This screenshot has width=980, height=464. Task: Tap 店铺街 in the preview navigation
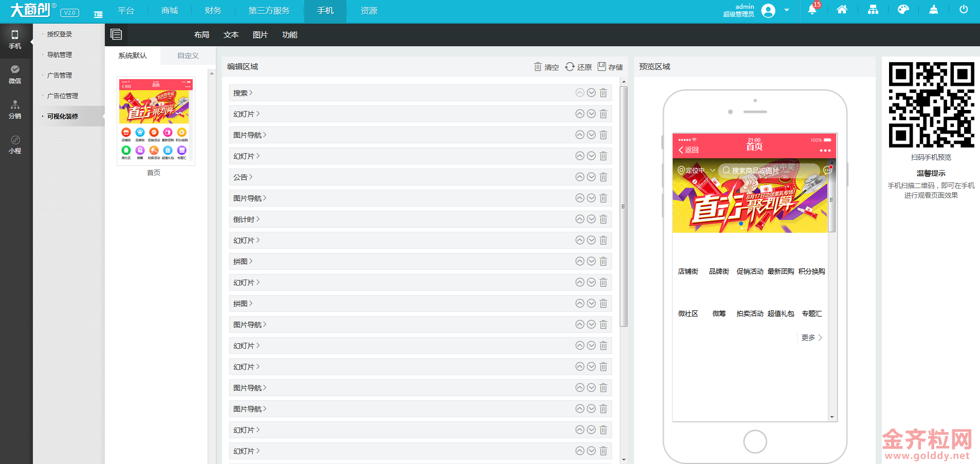688,271
